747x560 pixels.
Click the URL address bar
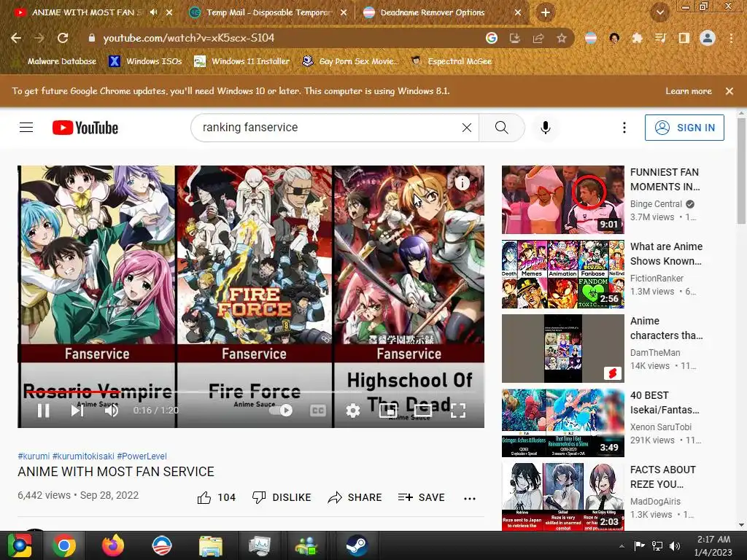[x=286, y=38]
